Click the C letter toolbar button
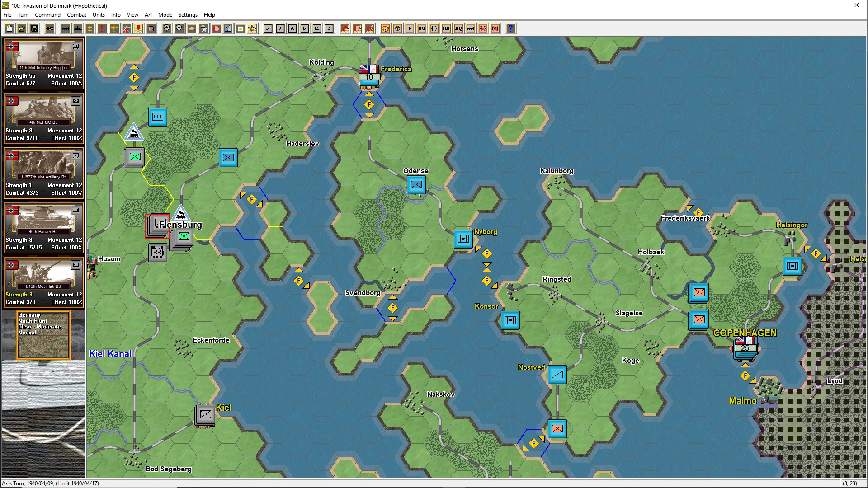868x488 pixels. pyautogui.click(x=329, y=28)
